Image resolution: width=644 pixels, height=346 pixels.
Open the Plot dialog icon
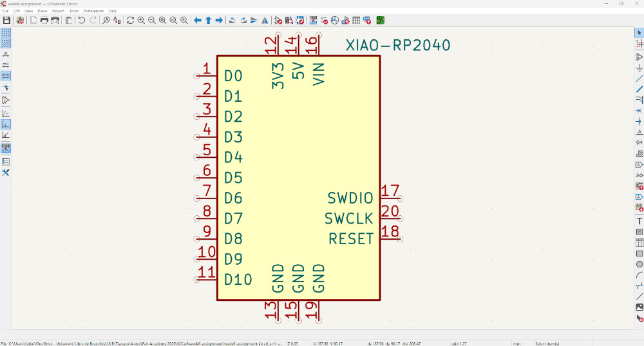point(55,20)
